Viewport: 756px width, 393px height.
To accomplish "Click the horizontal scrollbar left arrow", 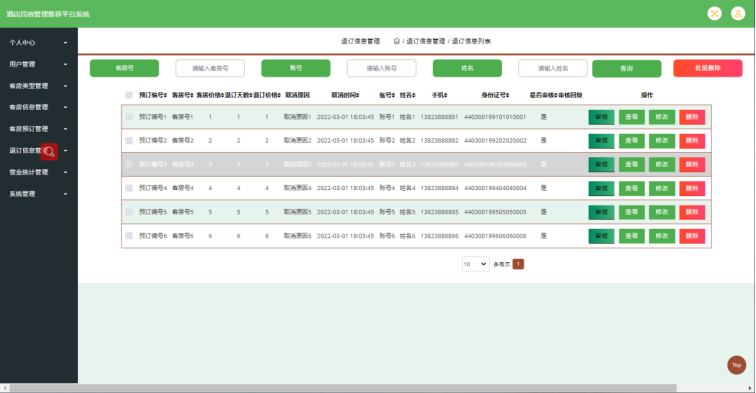I will [5, 388].
